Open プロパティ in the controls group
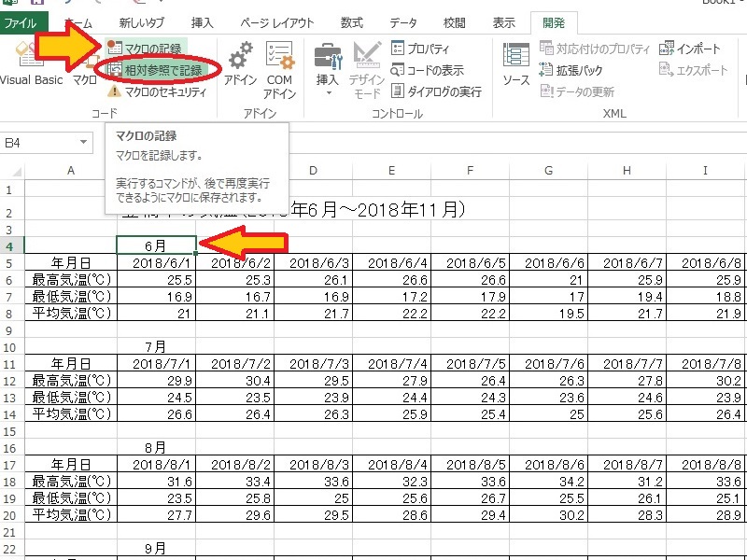Viewport: 747px width, 560px height. pyautogui.click(x=420, y=49)
